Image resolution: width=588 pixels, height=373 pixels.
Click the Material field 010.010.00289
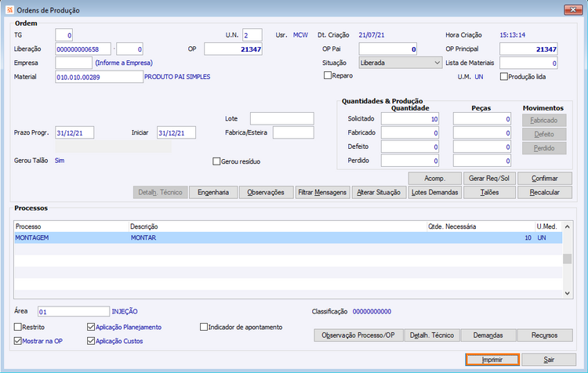tap(99, 77)
